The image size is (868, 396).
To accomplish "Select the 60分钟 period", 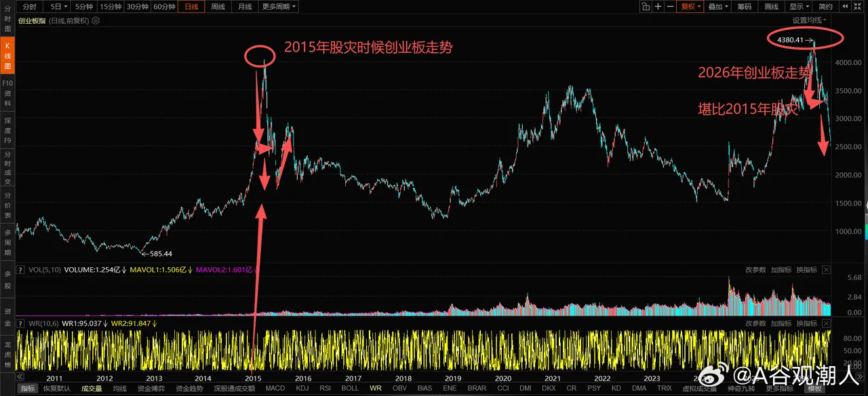I will (x=164, y=6).
